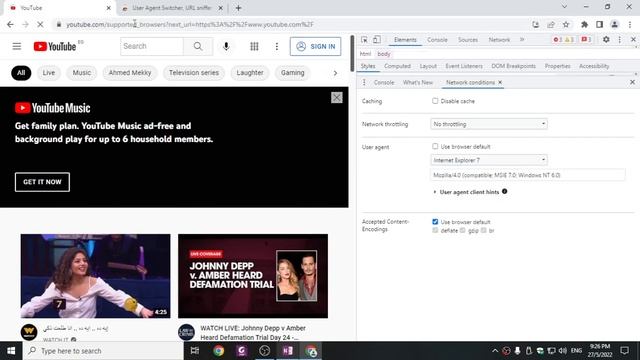This screenshot has height=360, width=640.
Task: Click the YouTube search input field
Action: pos(152,46)
